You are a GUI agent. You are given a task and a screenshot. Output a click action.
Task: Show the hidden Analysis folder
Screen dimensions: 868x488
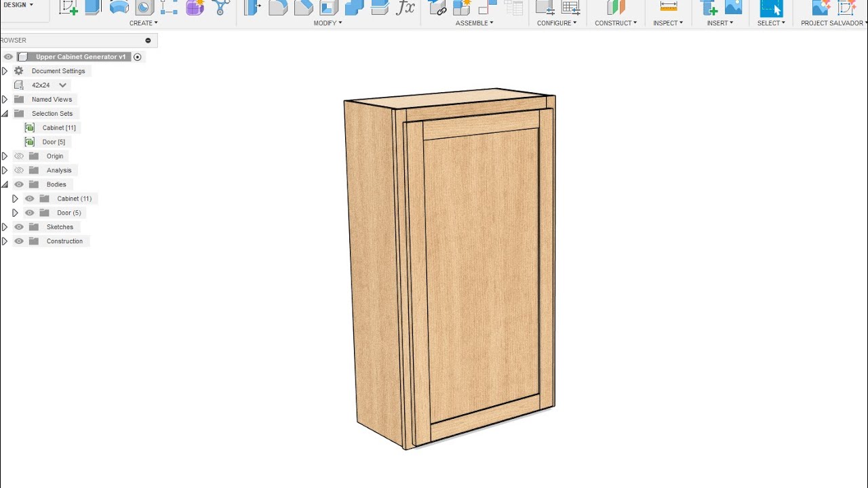coord(19,170)
